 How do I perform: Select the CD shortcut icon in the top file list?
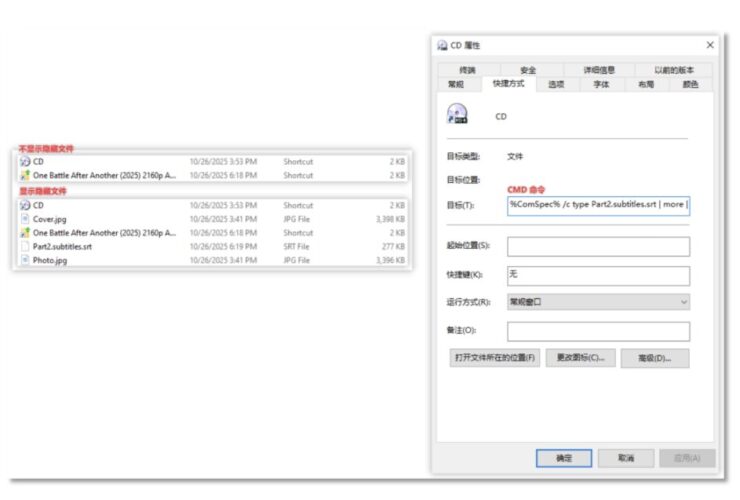(25, 161)
